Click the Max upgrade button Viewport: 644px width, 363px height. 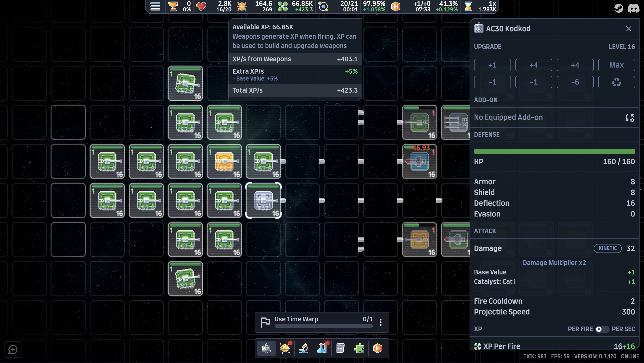616,65
